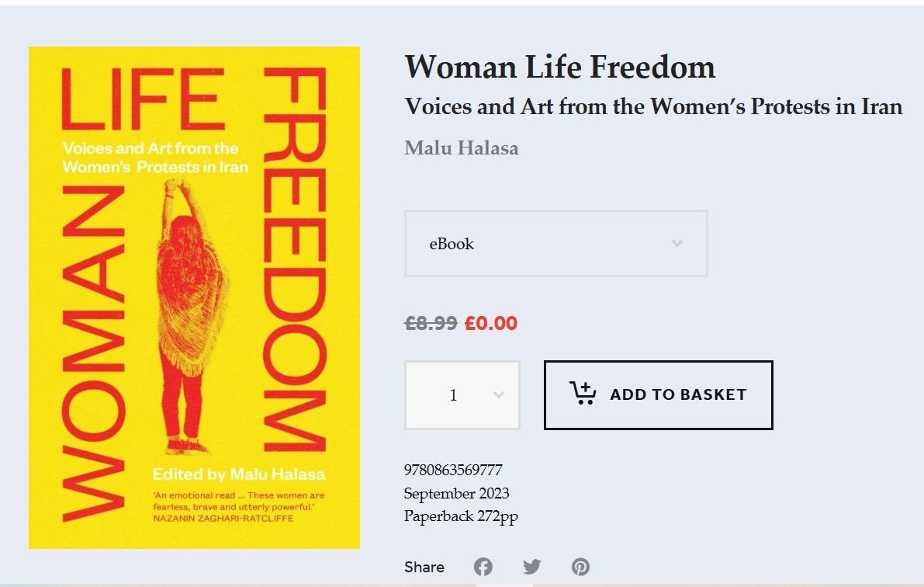Click the Share label text
Image resolution: width=924 pixels, height=587 pixels.
[424, 568]
